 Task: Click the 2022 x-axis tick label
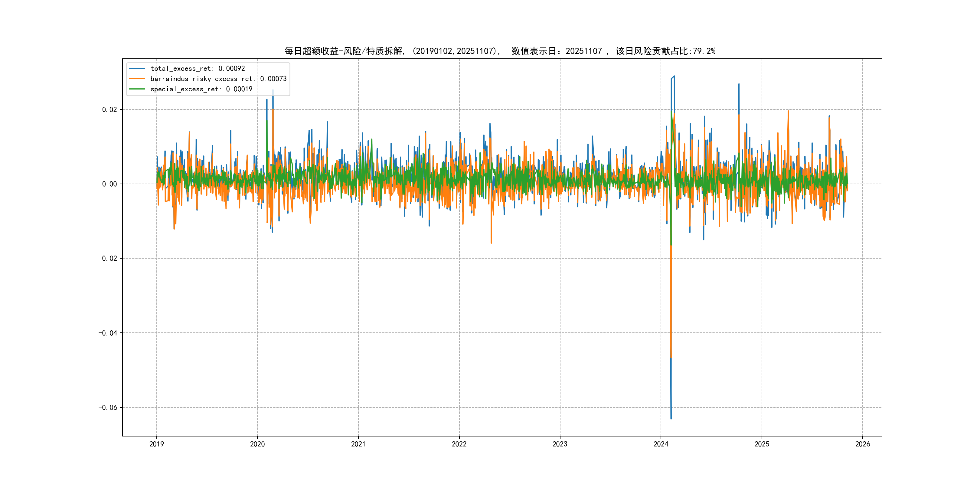(x=459, y=444)
